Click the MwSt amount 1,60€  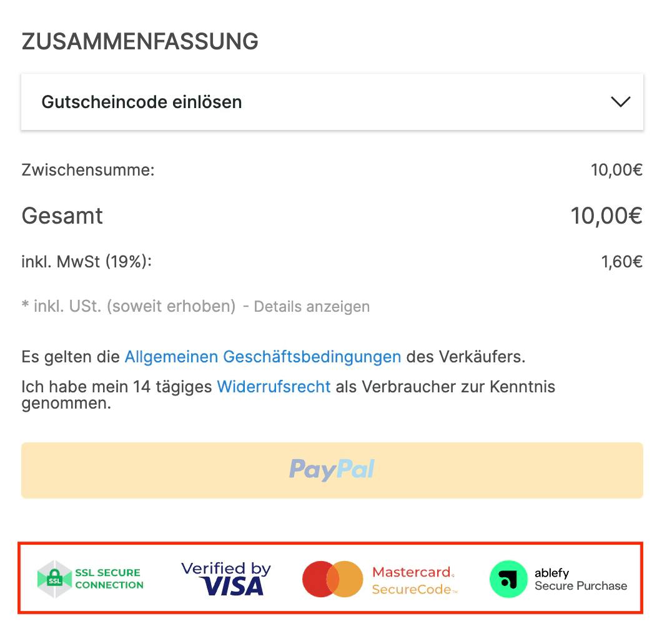coord(622,262)
